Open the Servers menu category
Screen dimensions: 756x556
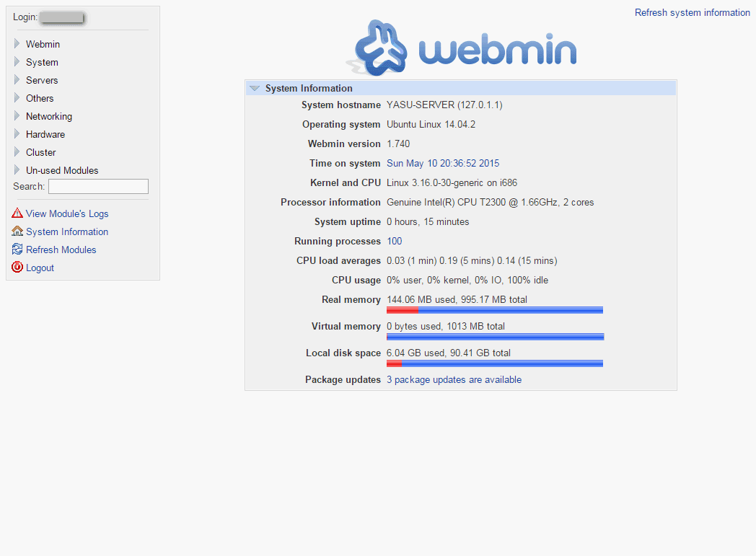click(42, 80)
